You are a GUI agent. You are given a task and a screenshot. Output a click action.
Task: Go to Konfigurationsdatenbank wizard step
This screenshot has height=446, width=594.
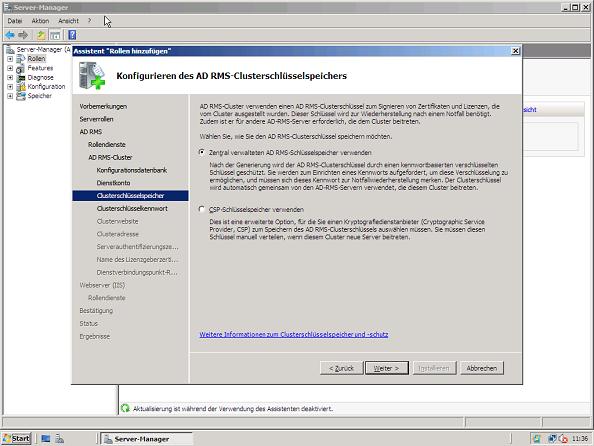pyautogui.click(x=131, y=170)
